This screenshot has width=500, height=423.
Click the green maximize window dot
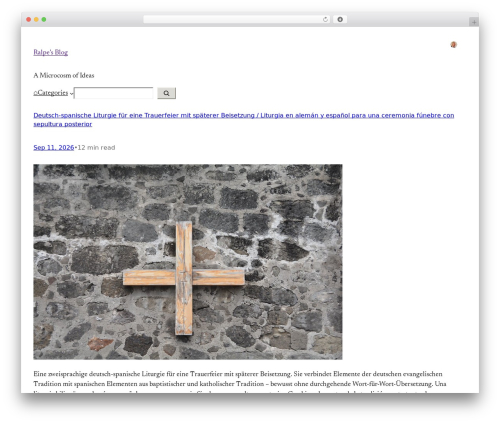tap(44, 20)
